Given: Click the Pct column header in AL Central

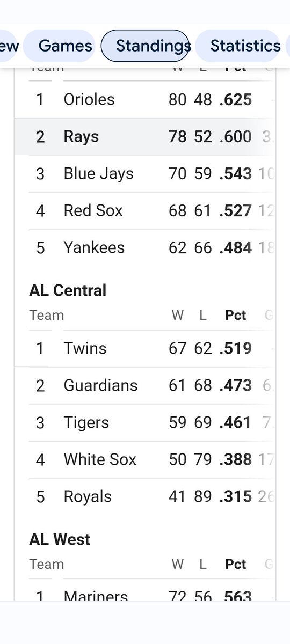Looking at the screenshot, I should [x=235, y=315].
